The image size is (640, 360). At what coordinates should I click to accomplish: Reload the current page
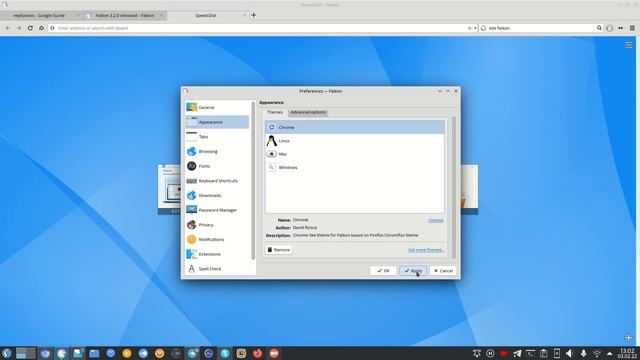pyautogui.click(x=30, y=28)
